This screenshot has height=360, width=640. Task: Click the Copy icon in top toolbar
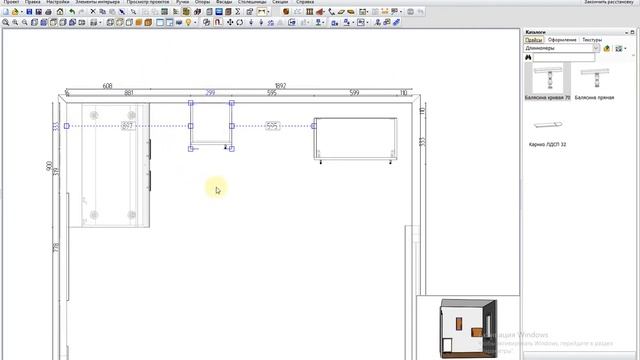(103, 12)
